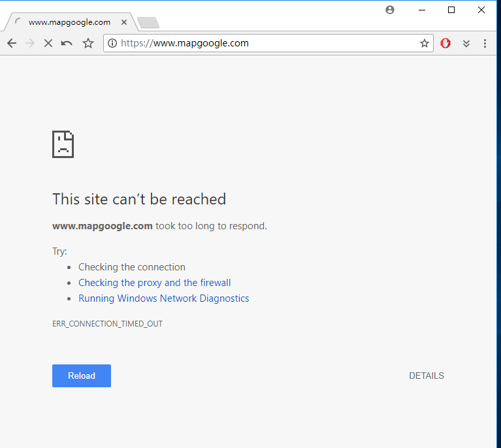Click the undo curved-arrow toolbar icon
Viewport: 501px width, 448px height.
[x=67, y=43]
